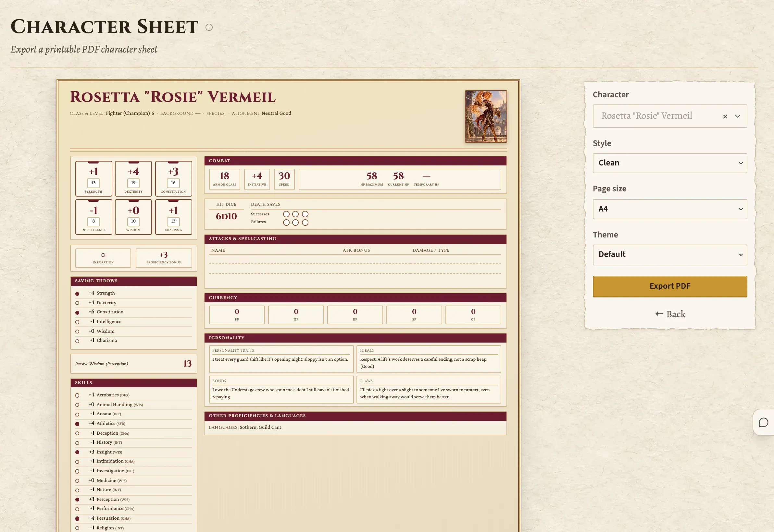Click the Wisdom ability score box

click(133, 217)
